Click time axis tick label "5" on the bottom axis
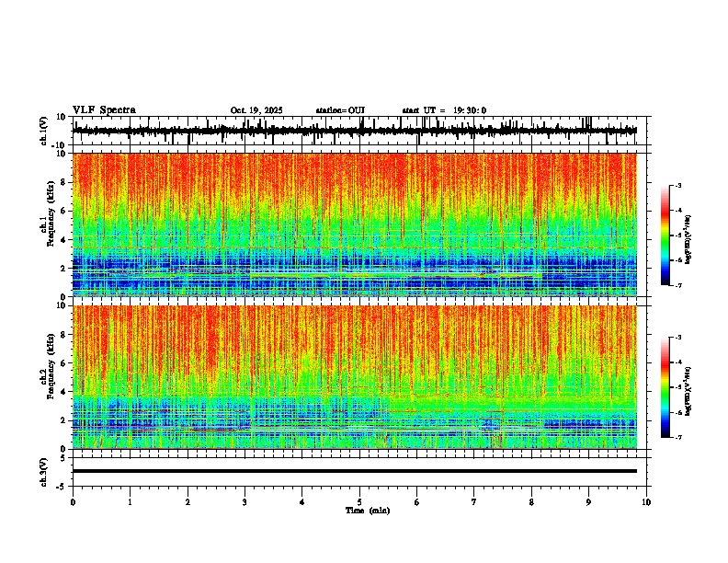Image resolution: width=728 pixels, height=563 pixels. [x=359, y=502]
